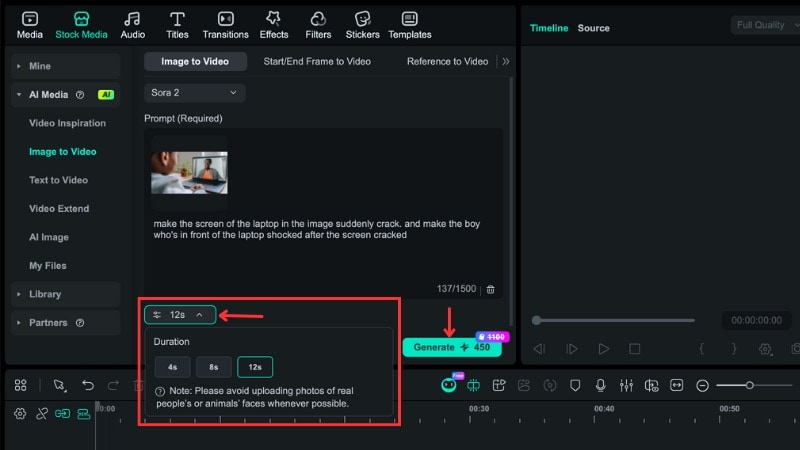Open the AI copilot robot icon

tap(449, 385)
